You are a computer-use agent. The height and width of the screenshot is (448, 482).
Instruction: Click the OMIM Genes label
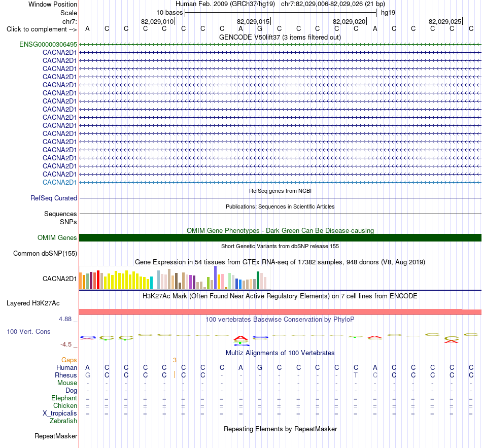pyautogui.click(x=57, y=237)
